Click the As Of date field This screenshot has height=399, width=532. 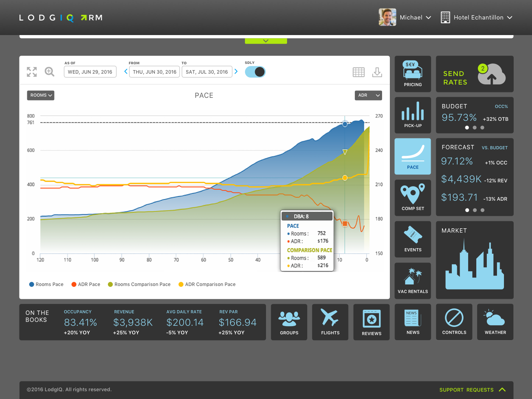click(90, 72)
